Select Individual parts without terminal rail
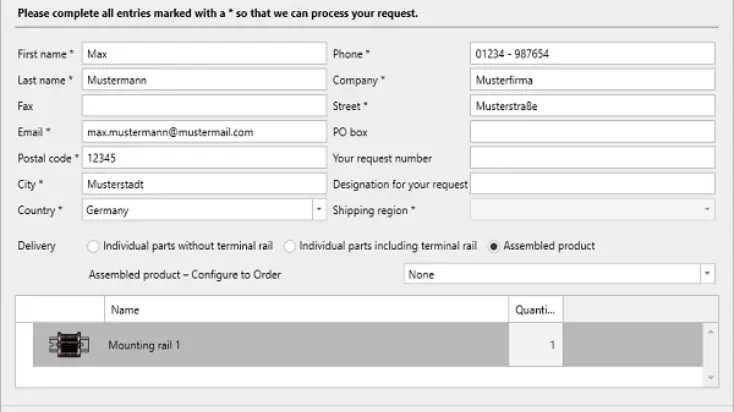This screenshot has height=412, width=734. [94, 246]
